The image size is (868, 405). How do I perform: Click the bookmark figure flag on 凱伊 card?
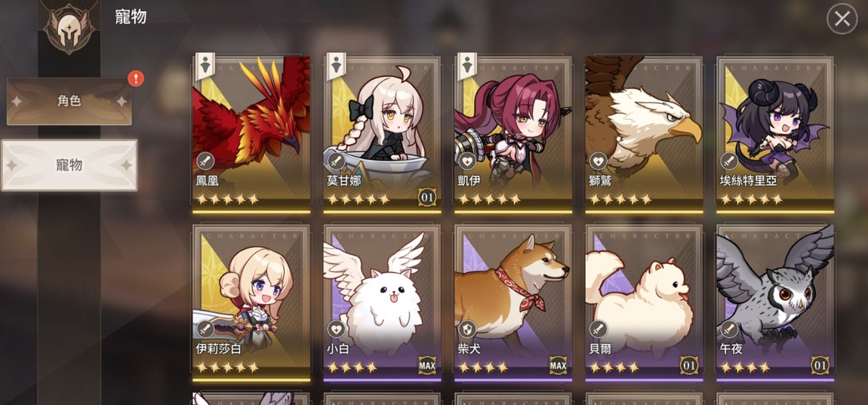[467, 66]
